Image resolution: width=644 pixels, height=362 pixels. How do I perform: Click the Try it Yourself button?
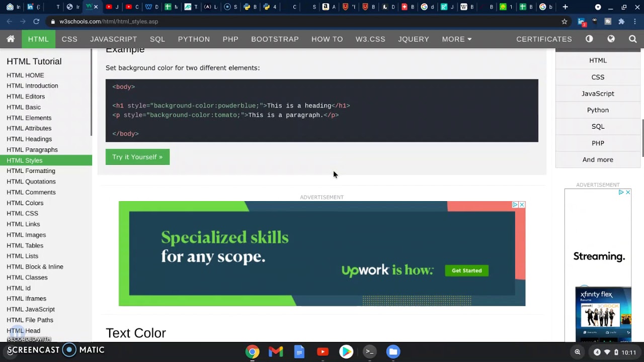click(137, 157)
